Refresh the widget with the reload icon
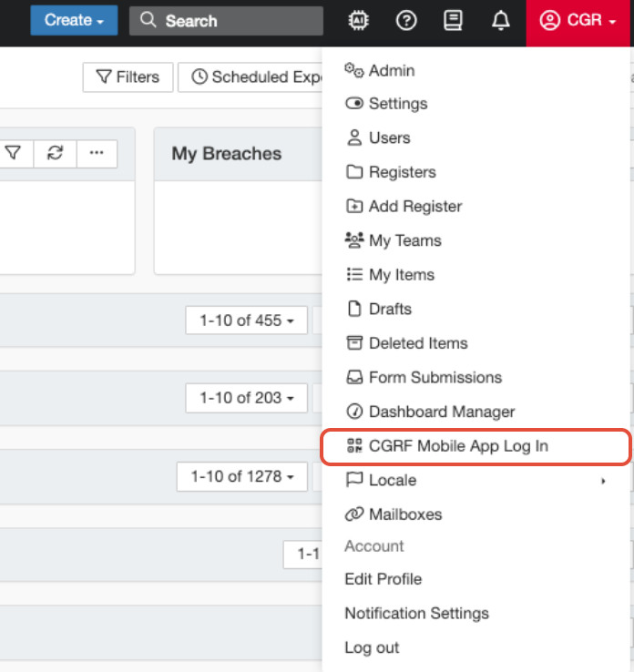This screenshot has height=672, width=634. [x=55, y=153]
